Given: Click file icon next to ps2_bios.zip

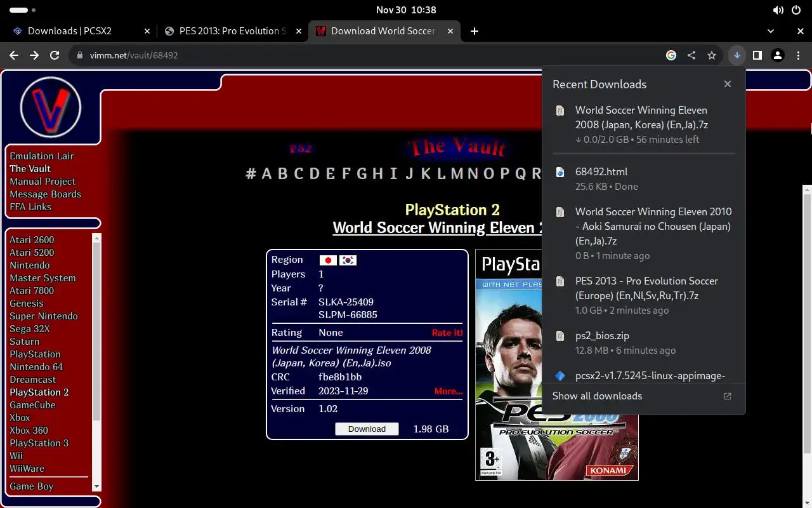Looking at the screenshot, I should [560, 336].
